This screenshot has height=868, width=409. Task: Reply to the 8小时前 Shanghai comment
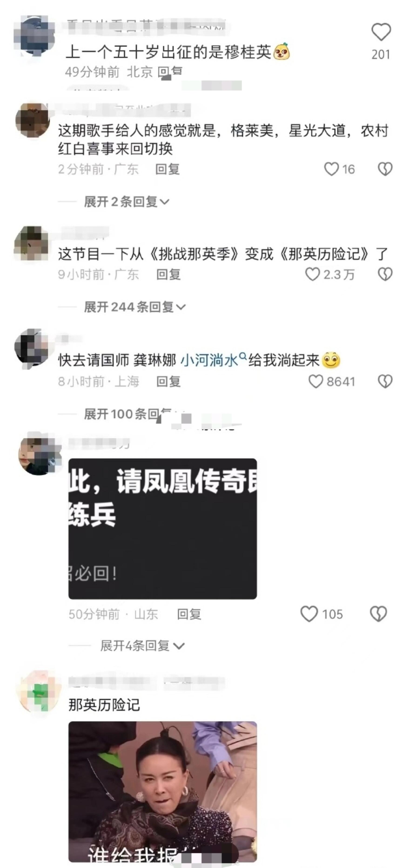(168, 381)
